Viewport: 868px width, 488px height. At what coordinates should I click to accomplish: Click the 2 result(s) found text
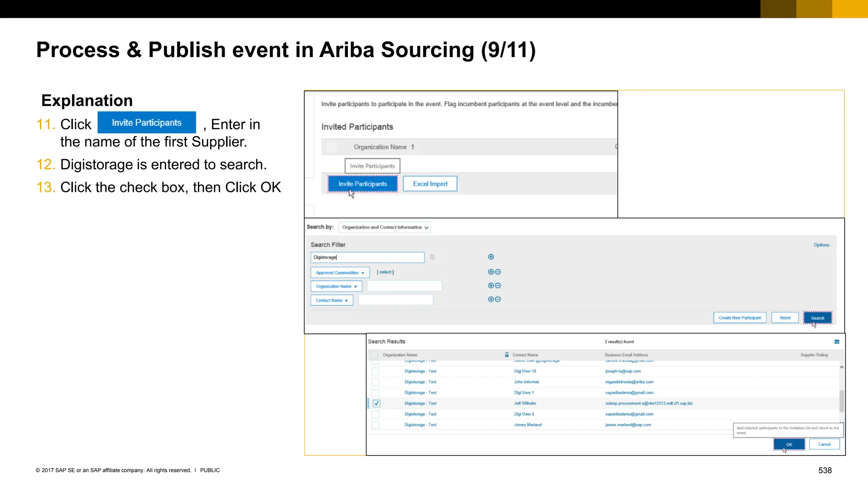[619, 342]
